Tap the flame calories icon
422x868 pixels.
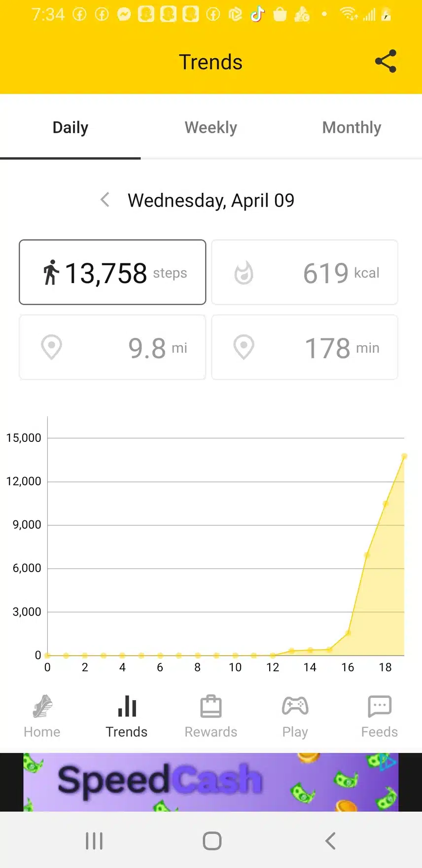pos(244,273)
